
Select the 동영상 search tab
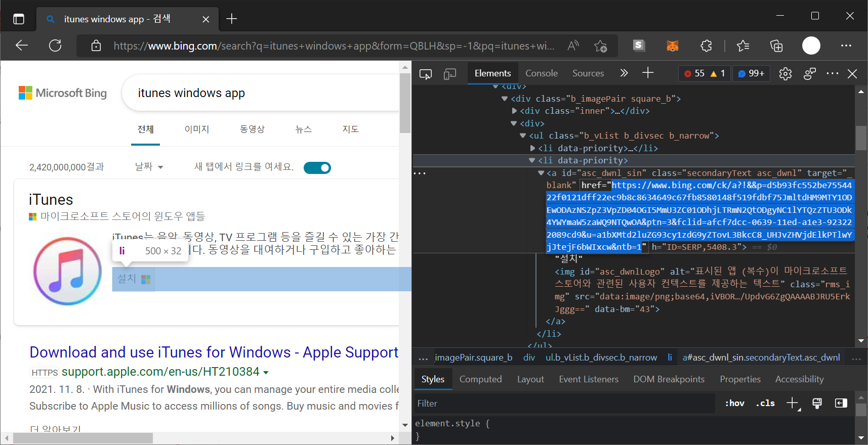pyautogui.click(x=252, y=129)
